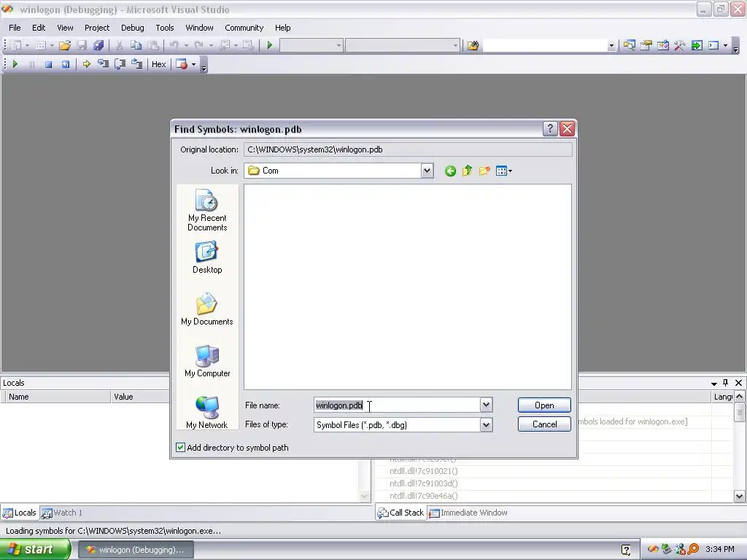Click the Stop Debugging square icon

48,64
